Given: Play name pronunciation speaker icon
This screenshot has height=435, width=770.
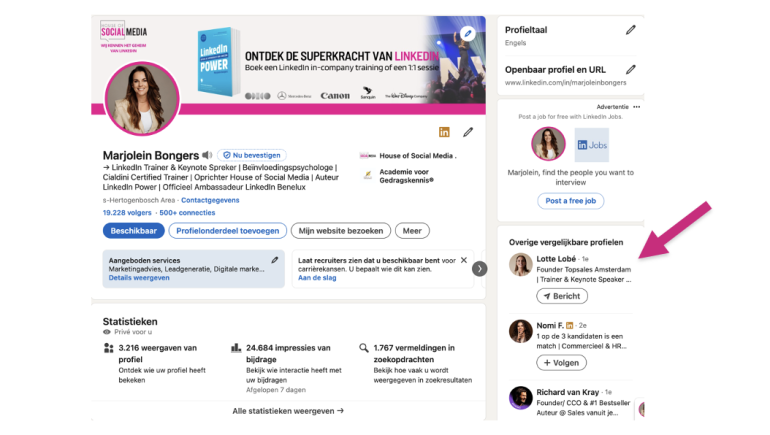Looking at the screenshot, I should tap(207, 155).
